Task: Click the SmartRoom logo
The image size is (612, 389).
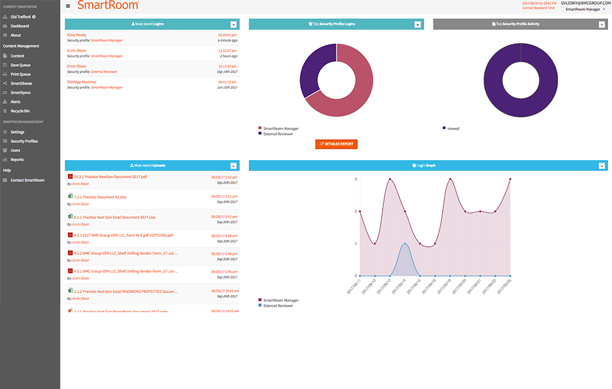Action: [x=108, y=5]
